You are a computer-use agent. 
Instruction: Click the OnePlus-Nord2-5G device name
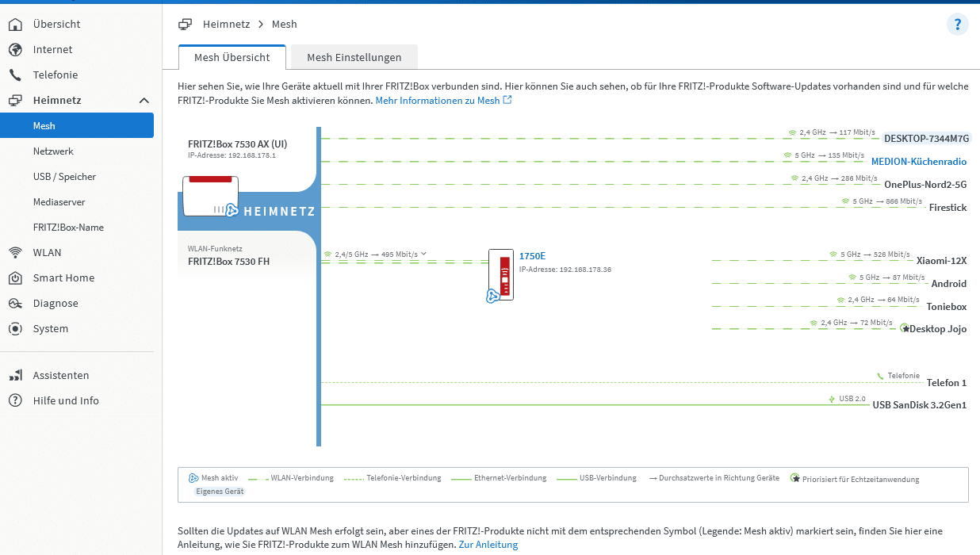925,185
